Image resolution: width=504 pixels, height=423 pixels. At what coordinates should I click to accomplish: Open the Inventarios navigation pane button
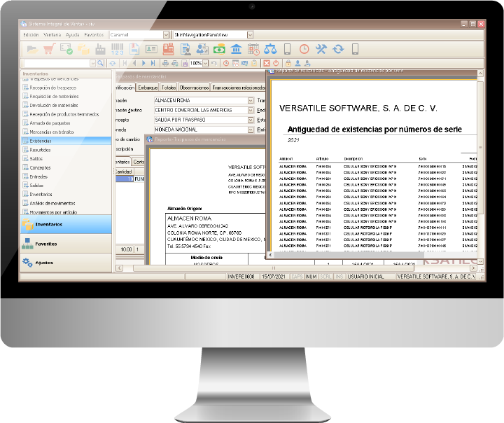coord(66,224)
